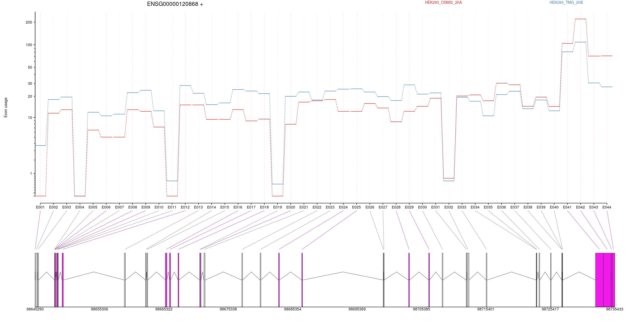
Task: Click exon label E011
Action: [172, 207]
